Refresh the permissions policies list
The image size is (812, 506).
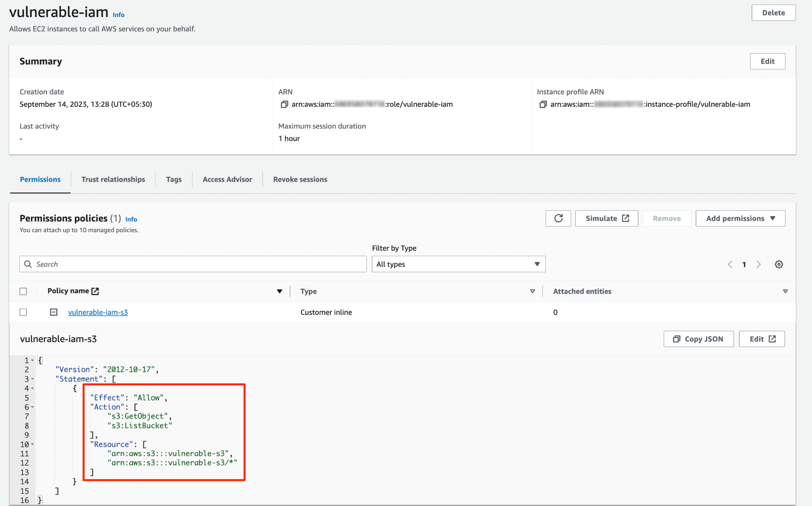[558, 218]
